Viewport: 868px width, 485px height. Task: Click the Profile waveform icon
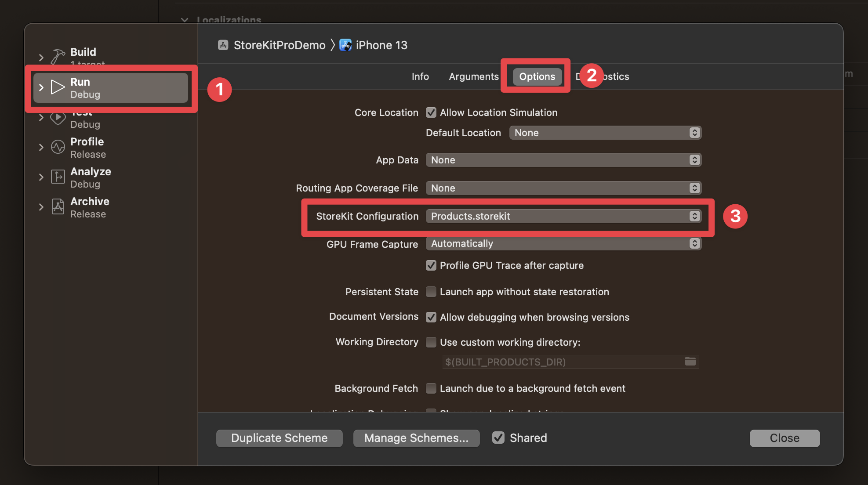point(58,147)
